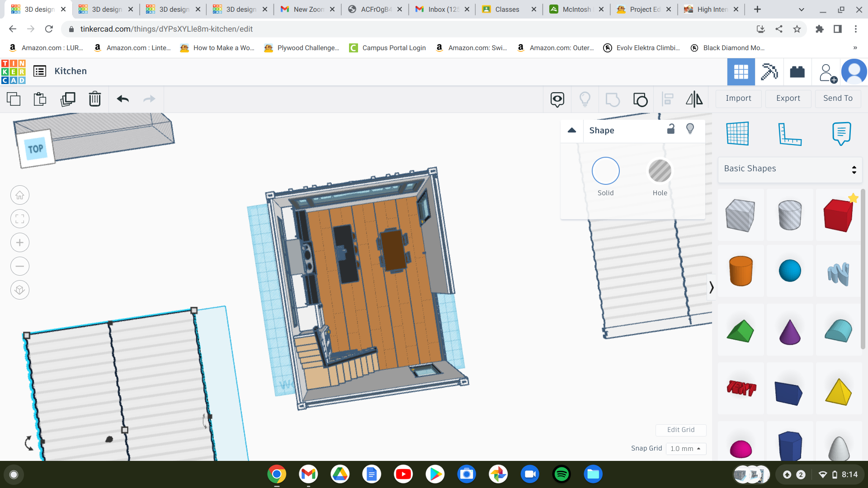Open the Kitchen project menu tab
Screen dimensions: 868x488
[x=39, y=70]
